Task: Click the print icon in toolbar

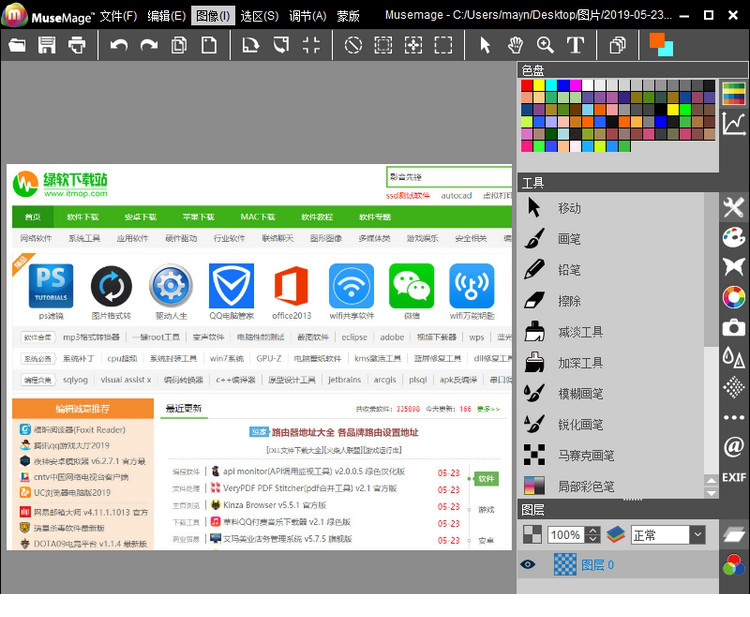Action: pyautogui.click(x=77, y=45)
